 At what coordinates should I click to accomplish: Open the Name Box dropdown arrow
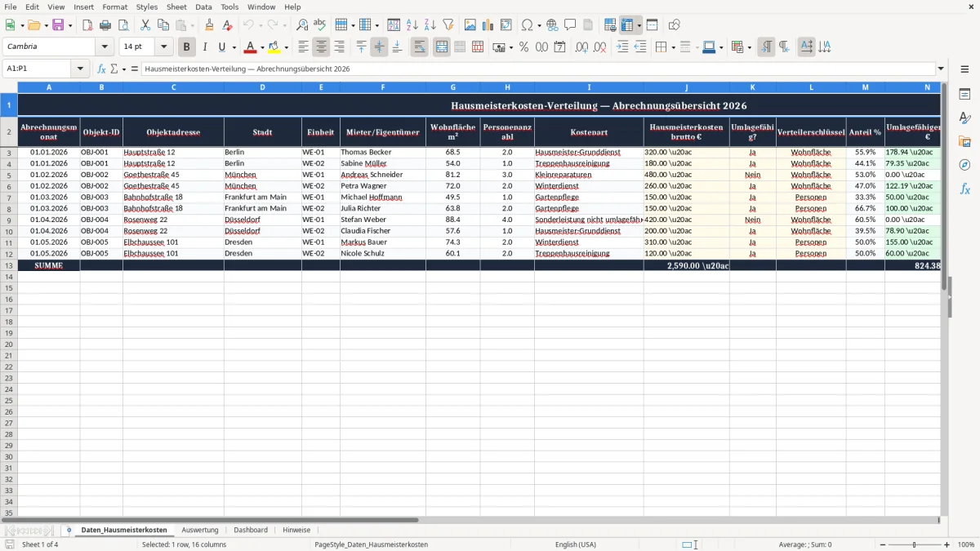(x=81, y=69)
